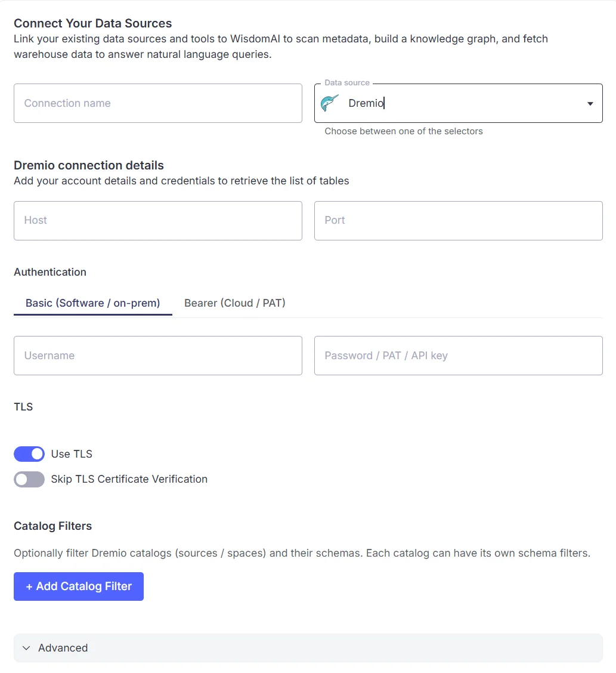Click the Dremio connection details heading
Image resolution: width=616 pixels, height=673 pixels.
coord(89,165)
